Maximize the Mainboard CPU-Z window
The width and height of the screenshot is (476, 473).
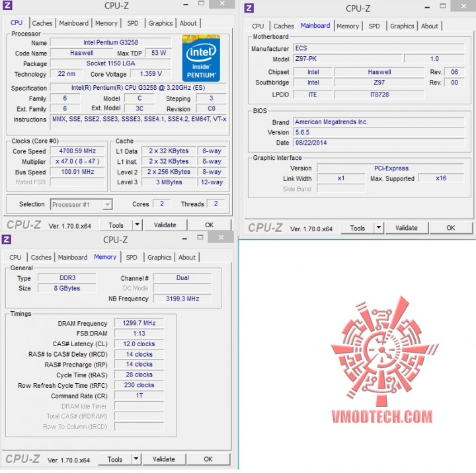tap(443, 6)
